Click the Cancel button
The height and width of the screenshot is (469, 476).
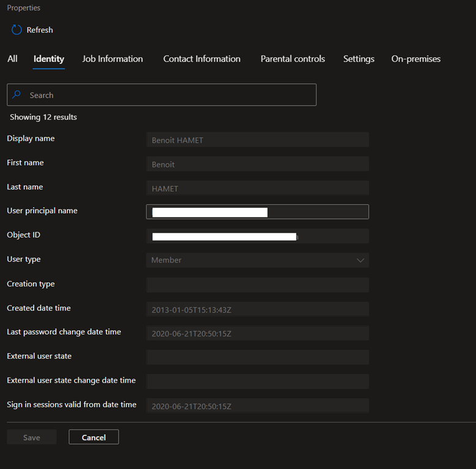click(x=93, y=437)
